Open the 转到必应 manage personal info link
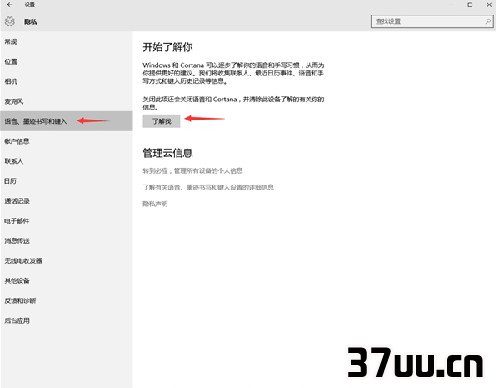Viewport: 496px width, 388px height. (x=192, y=171)
